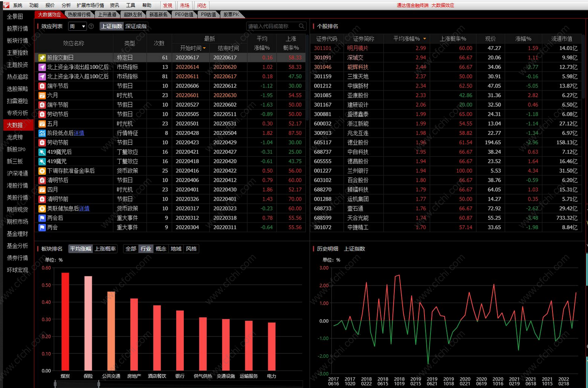The width and height of the screenshot is (588, 388).
Task: Select the 概念 sector filter
Action: 161,249
